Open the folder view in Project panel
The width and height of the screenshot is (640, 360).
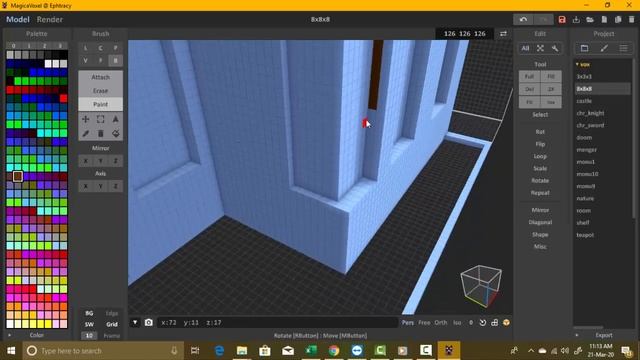click(x=584, y=48)
